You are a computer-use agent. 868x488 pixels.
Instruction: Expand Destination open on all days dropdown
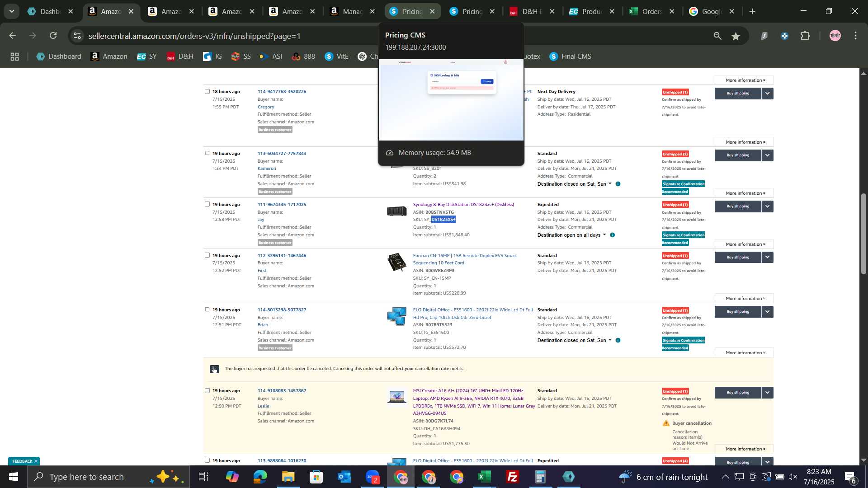pos(571,235)
